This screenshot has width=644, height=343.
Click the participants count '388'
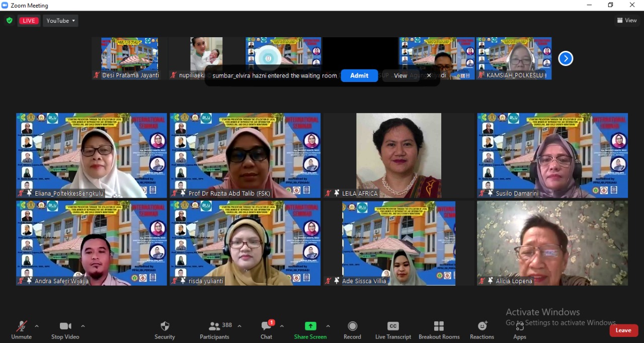[x=227, y=325]
